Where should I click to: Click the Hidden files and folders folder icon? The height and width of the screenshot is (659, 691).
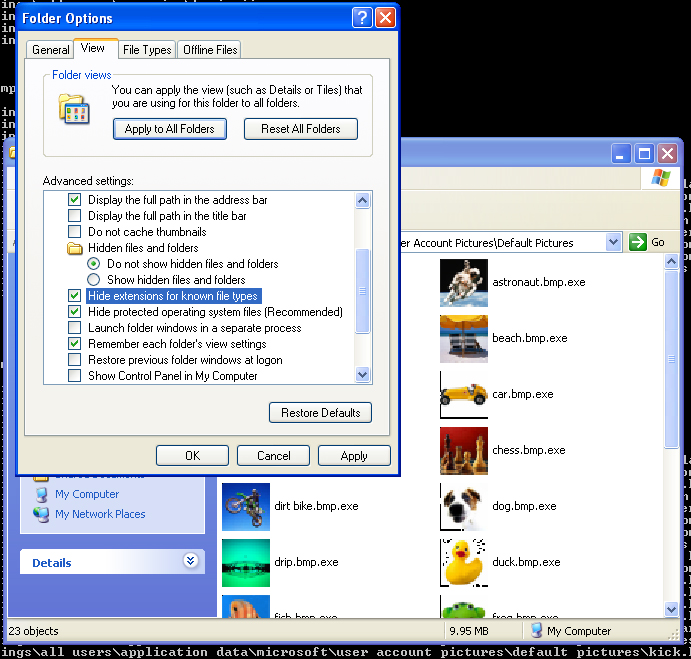74,248
